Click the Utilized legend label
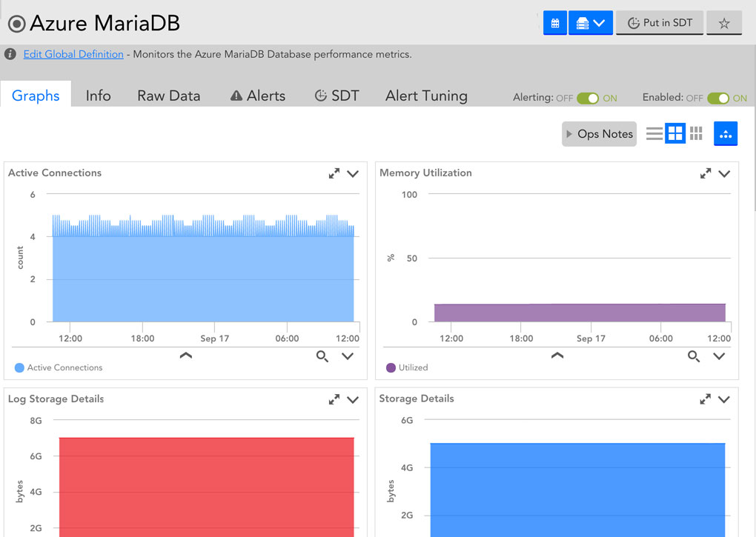Image resolution: width=756 pixels, height=537 pixels. [x=413, y=367]
